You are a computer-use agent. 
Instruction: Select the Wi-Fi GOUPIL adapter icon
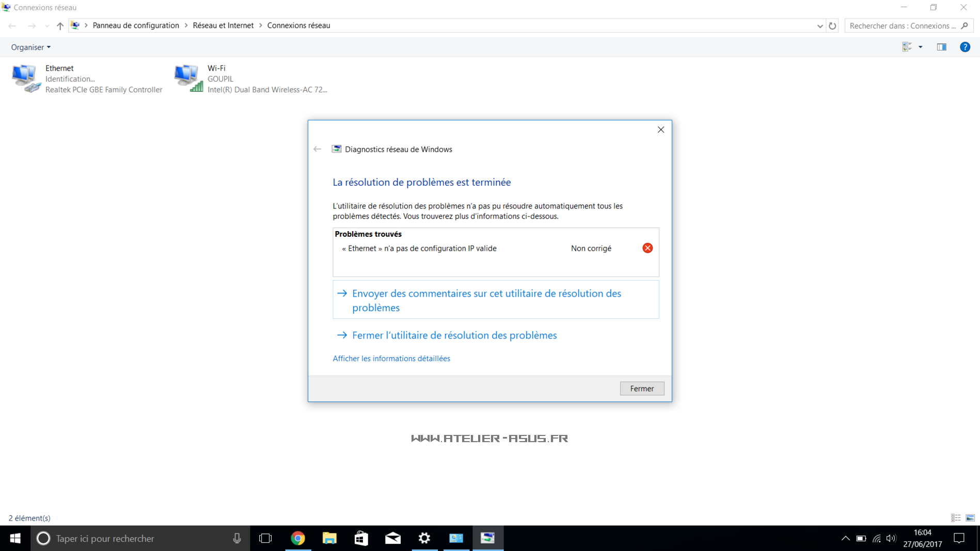click(188, 78)
